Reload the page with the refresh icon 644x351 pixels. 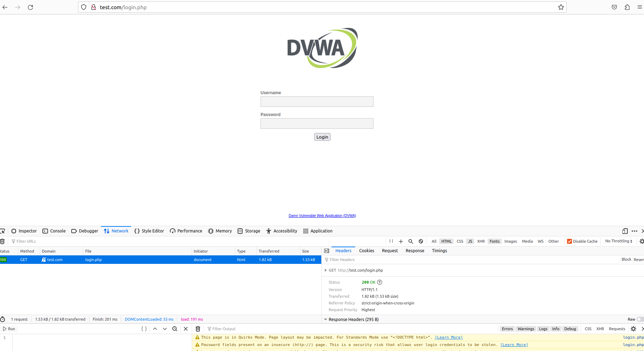[x=30, y=7]
